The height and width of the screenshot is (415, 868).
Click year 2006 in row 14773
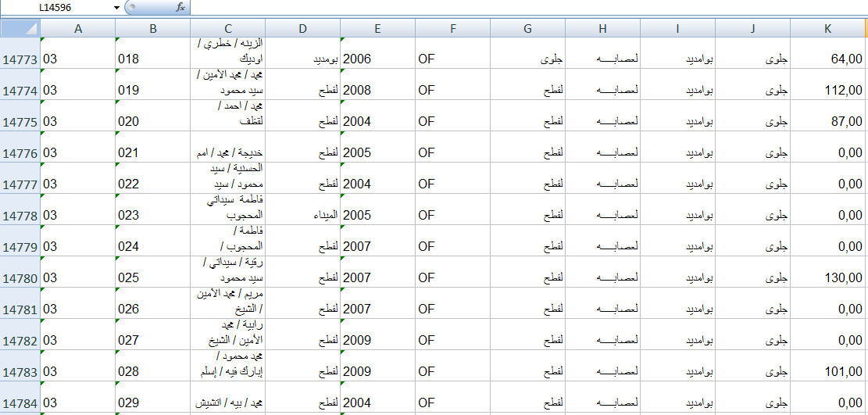[x=377, y=53]
